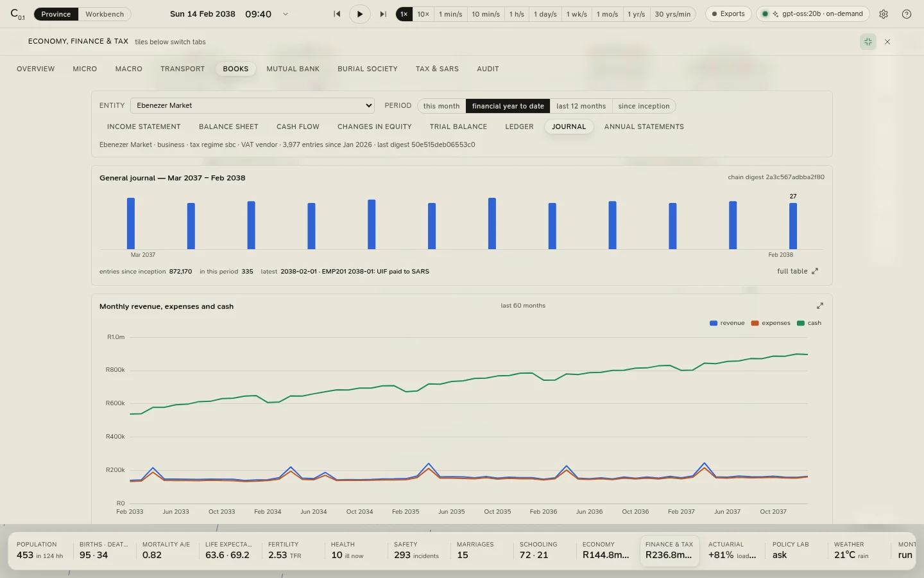Show ANNUAL STATEMENTS
The width and height of the screenshot is (924, 578).
click(644, 127)
